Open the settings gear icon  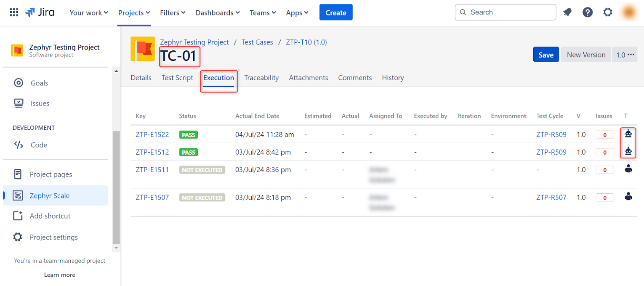click(608, 12)
